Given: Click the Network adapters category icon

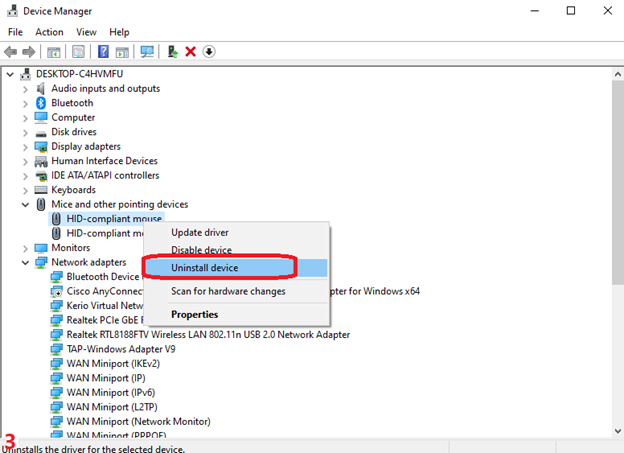Looking at the screenshot, I should (41, 262).
